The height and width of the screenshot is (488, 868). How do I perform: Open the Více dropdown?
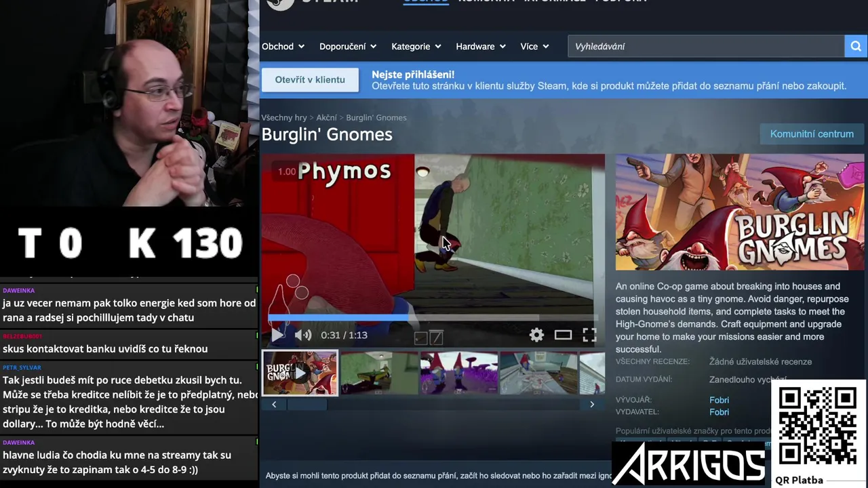click(x=534, y=46)
